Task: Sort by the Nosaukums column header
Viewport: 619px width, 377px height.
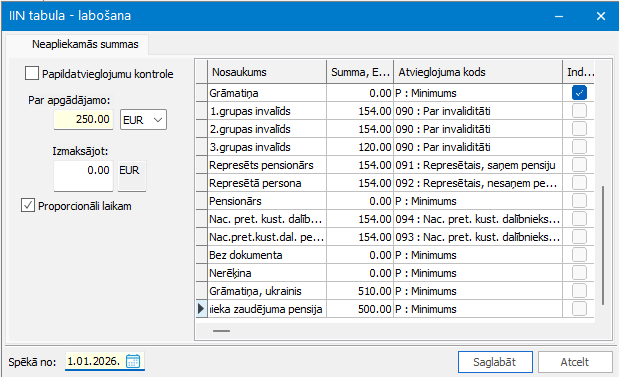Action: 267,72
